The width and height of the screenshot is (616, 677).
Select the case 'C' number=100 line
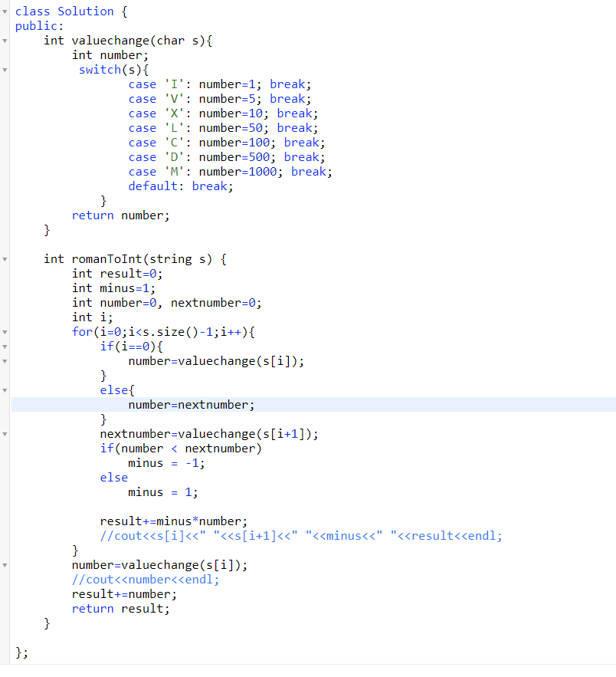tap(227, 143)
